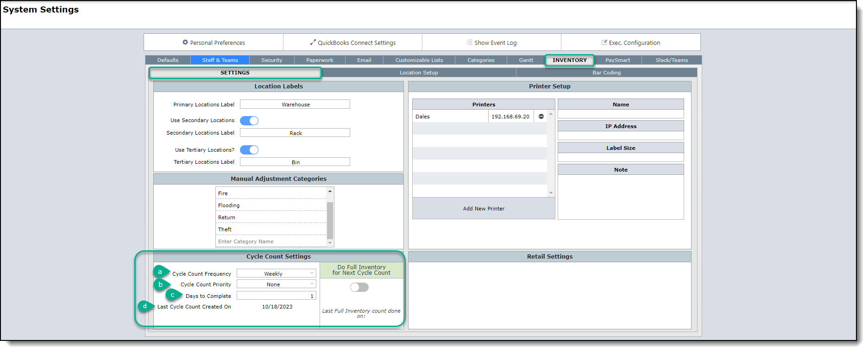Open Exec. Configuration
The height and width of the screenshot is (352, 868).
pos(630,42)
